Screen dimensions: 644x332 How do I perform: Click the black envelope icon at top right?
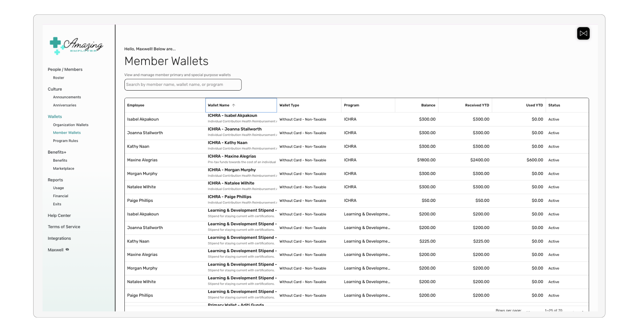583,34
